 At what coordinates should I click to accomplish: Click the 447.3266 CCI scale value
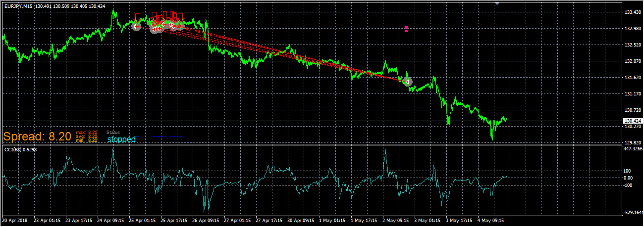pyautogui.click(x=633, y=148)
